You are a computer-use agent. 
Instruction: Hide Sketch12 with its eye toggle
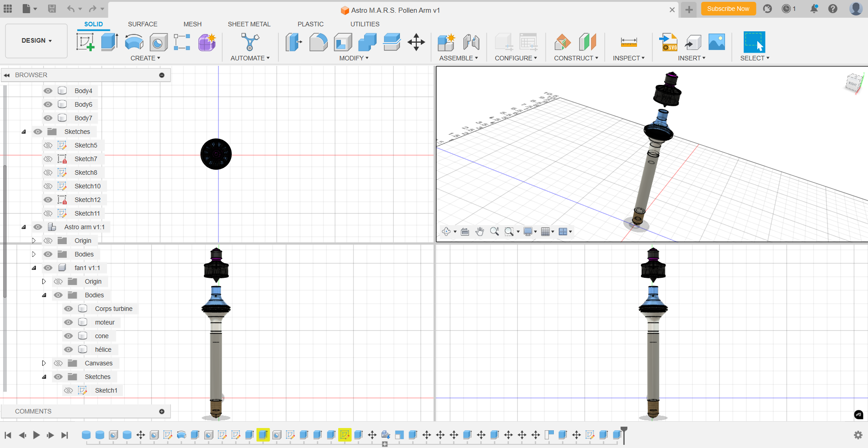(48, 200)
